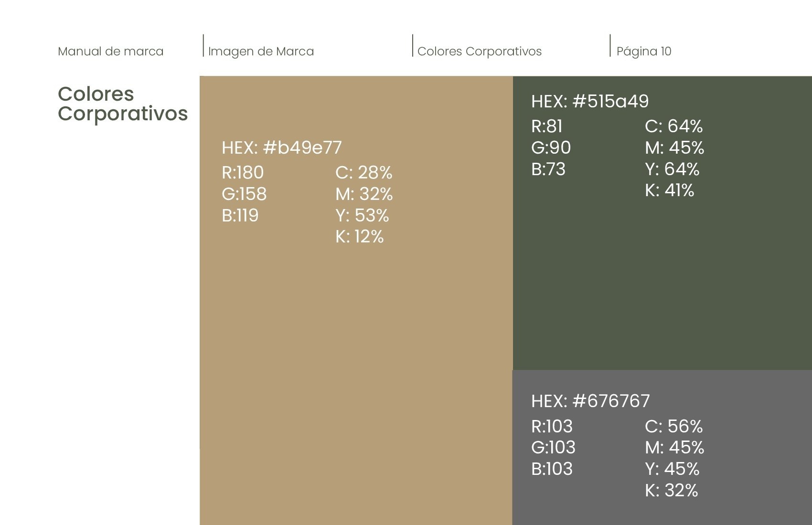The width and height of the screenshot is (812, 525).
Task: Click the "Página 10" page indicator
Action: coord(643,52)
